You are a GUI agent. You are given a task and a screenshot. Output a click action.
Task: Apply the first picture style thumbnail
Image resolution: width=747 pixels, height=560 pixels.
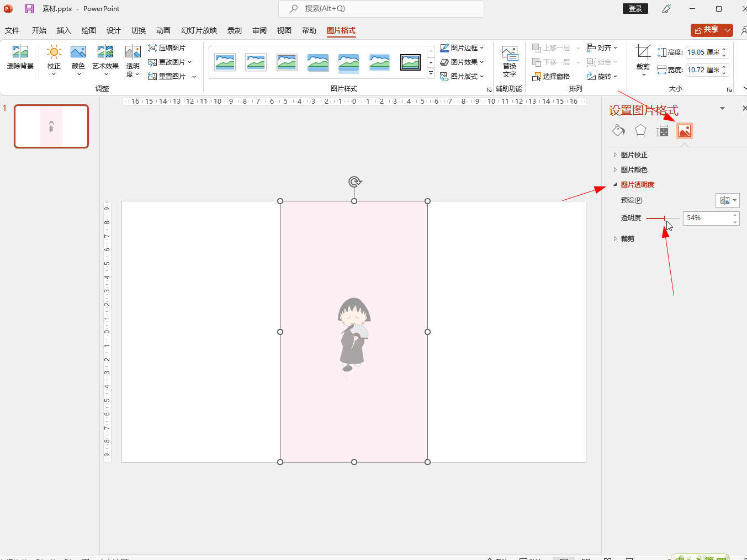point(225,62)
